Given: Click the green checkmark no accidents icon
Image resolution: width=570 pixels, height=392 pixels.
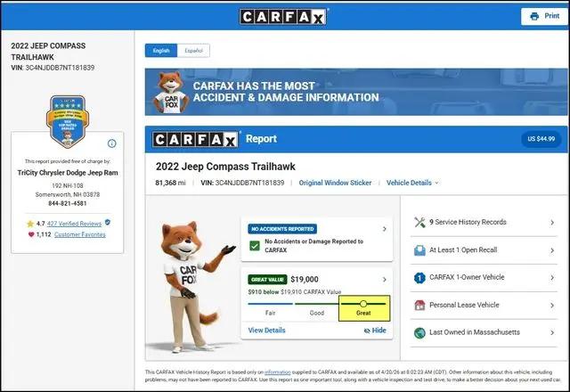Looking at the screenshot, I should pos(255,246).
